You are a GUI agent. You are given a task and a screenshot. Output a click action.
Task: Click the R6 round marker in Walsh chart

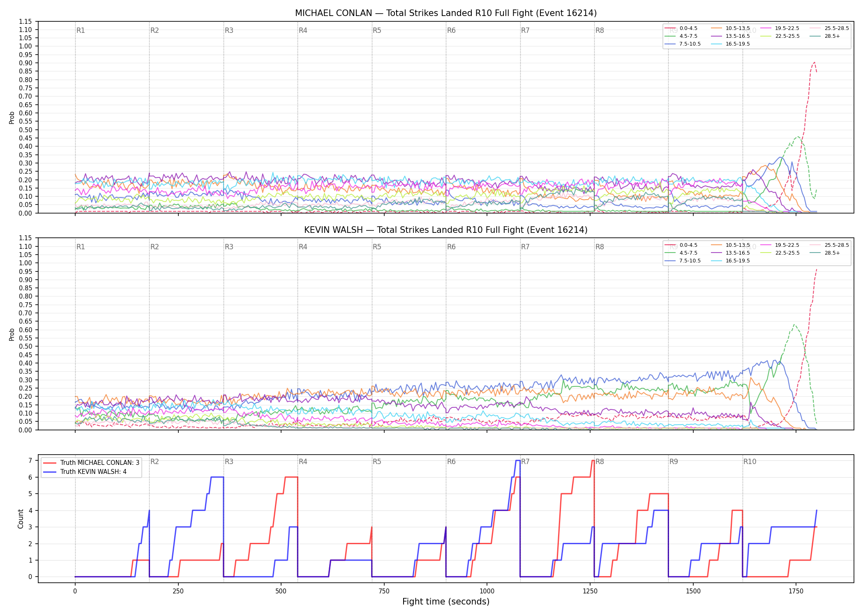click(x=451, y=247)
